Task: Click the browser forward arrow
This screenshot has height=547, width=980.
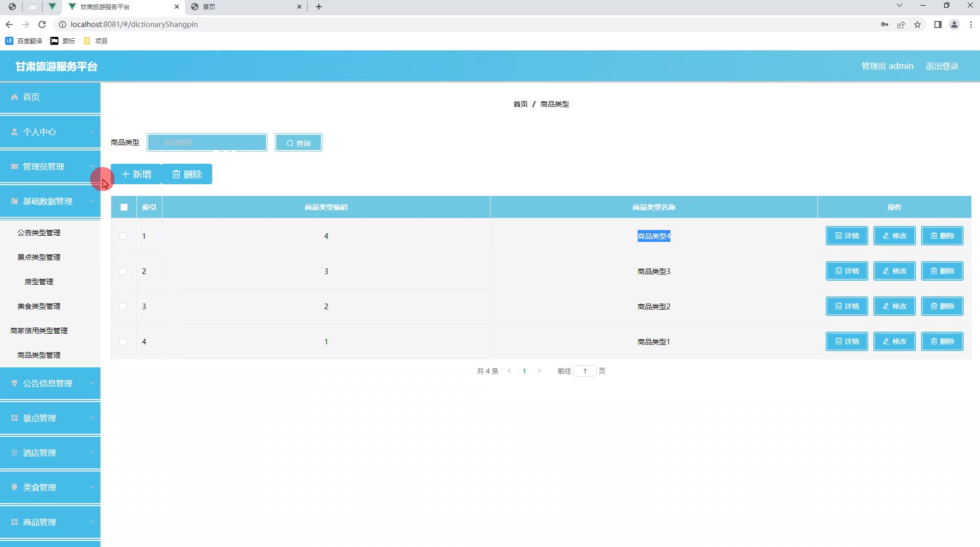Action: click(26, 24)
